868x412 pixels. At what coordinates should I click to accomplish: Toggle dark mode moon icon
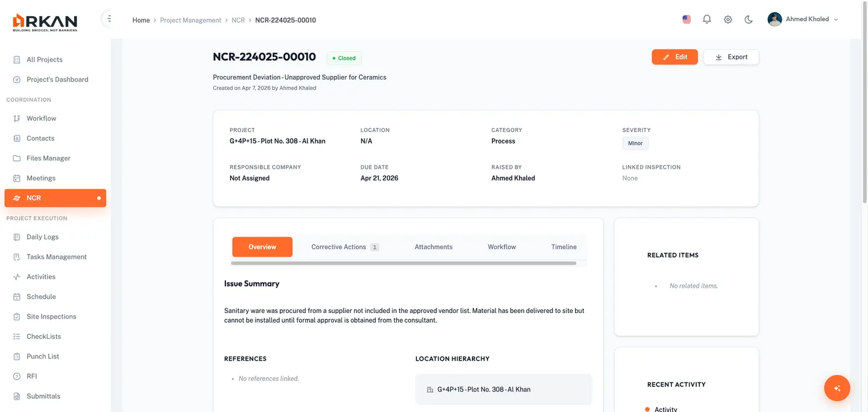(x=749, y=19)
